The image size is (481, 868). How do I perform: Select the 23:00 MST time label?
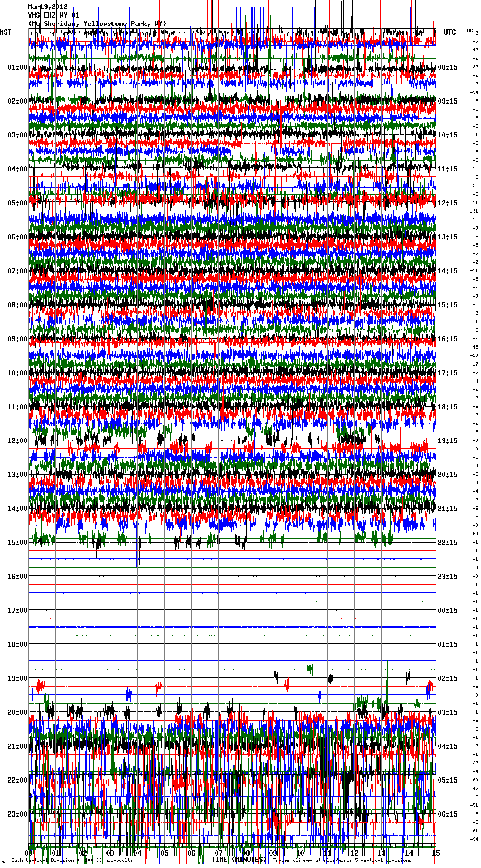(x=17, y=814)
